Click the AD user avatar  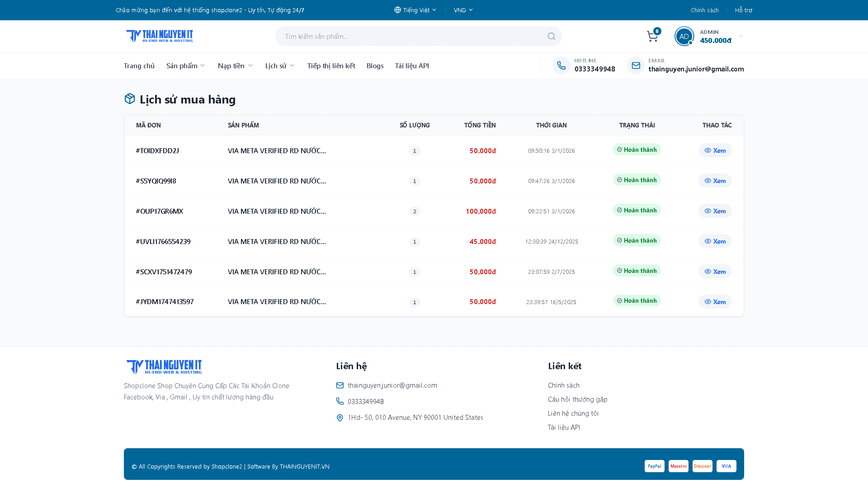pyautogui.click(x=684, y=36)
